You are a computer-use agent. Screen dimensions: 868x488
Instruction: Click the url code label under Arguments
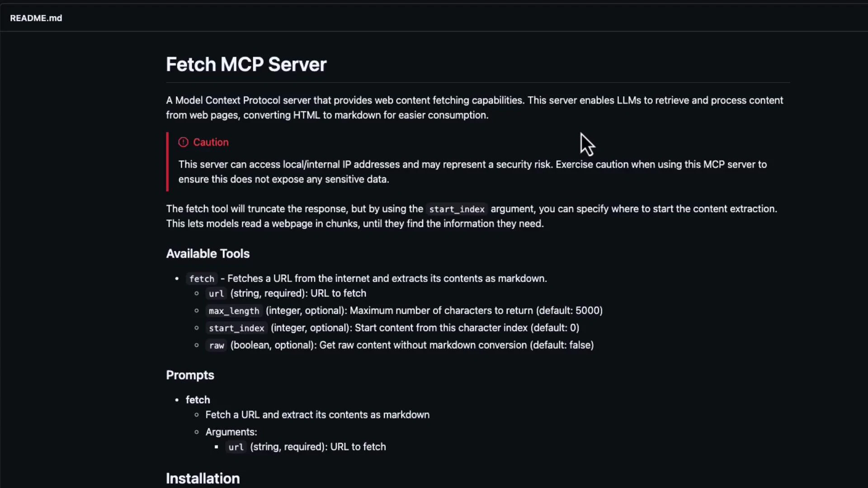tap(236, 447)
